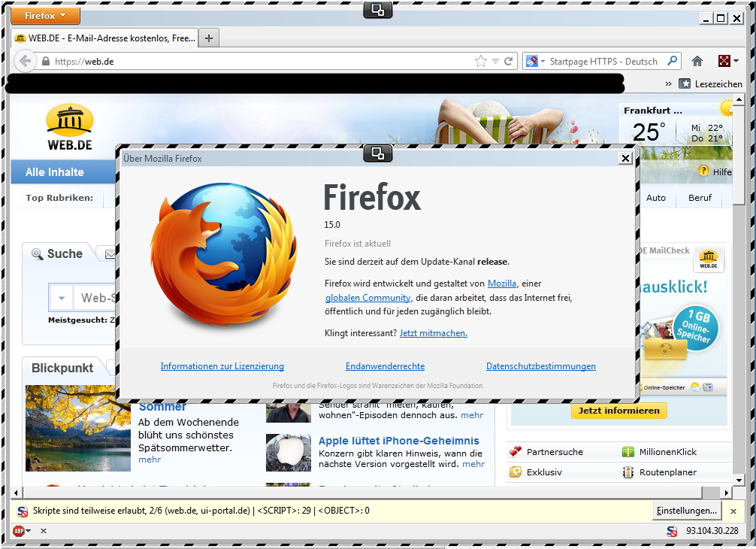This screenshot has width=756, height=549.
Task: Open the search engine selector dropdown
Action: [535, 61]
